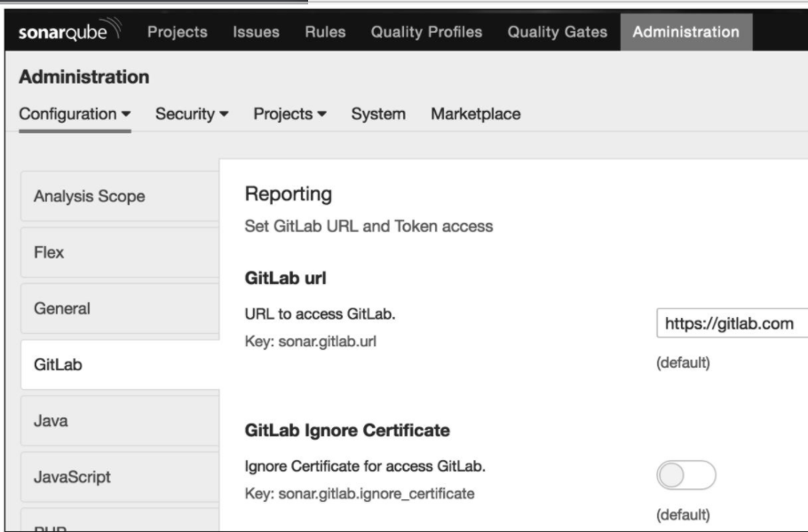Select the JavaScript settings category
Screen dimensions: 808x532
[121, 477]
